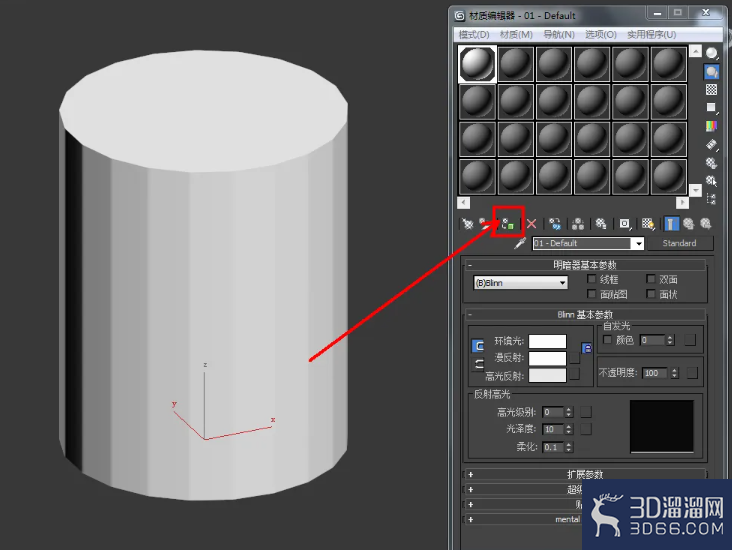The width and height of the screenshot is (732, 550).
Task: Click the Put to Library icon
Action: (601, 224)
